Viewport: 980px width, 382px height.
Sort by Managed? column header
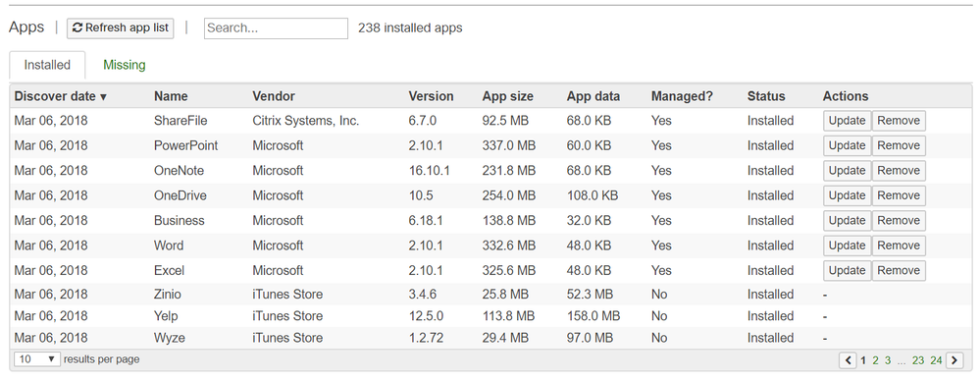pyautogui.click(x=682, y=96)
